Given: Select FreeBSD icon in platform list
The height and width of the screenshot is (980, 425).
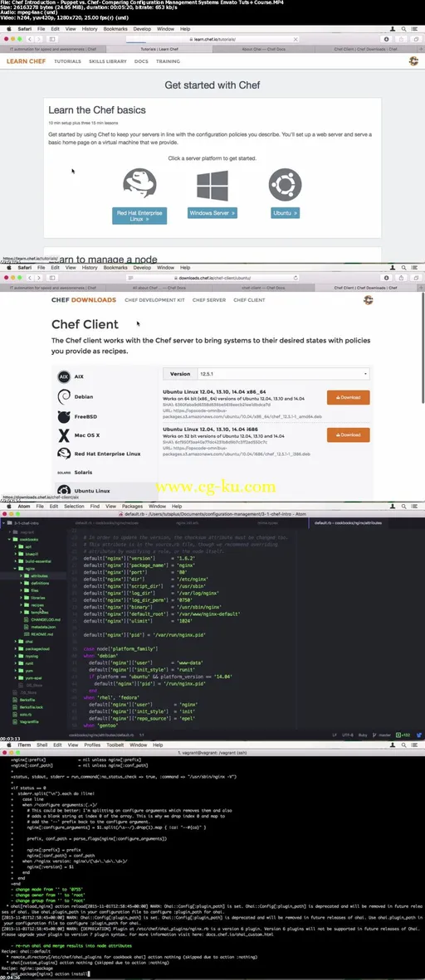Looking at the screenshot, I should coord(63,416).
